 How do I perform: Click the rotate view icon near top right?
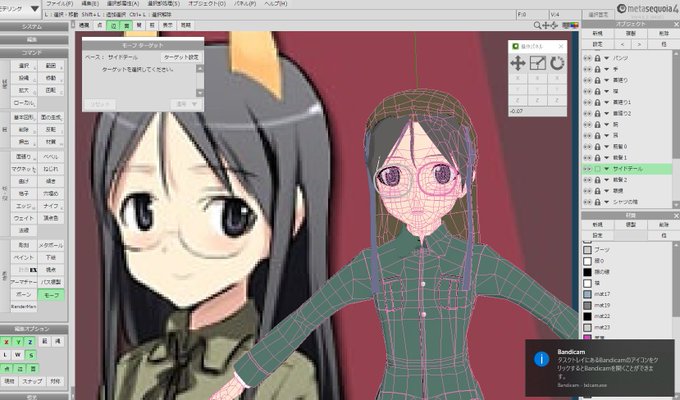click(554, 25)
